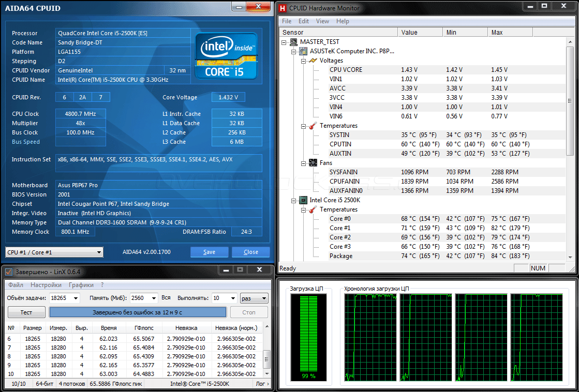Click the LinX title bar app icon
The height and width of the screenshot is (392, 579).
(x=9, y=272)
